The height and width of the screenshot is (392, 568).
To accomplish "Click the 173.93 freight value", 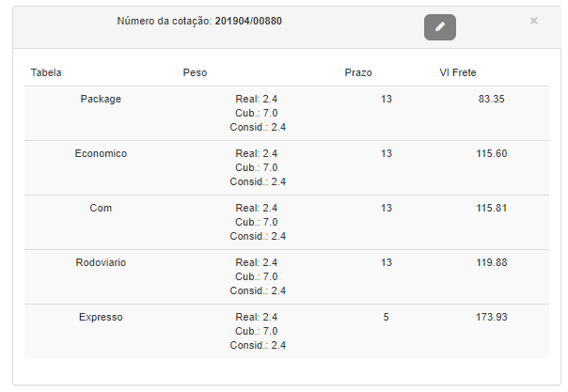I will 492,317.
